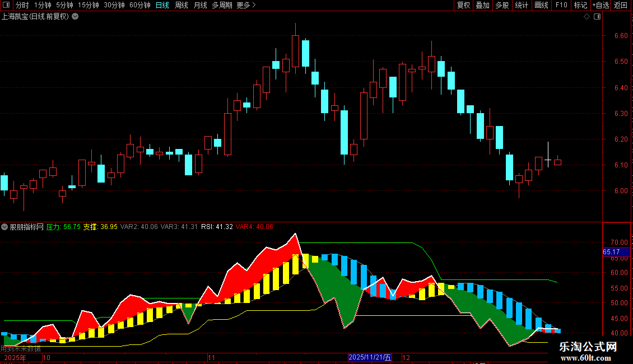Screen dimensions: 633x364
Task: Open dropdown next to 上海凯宝 title
Action: (x=75, y=17)
